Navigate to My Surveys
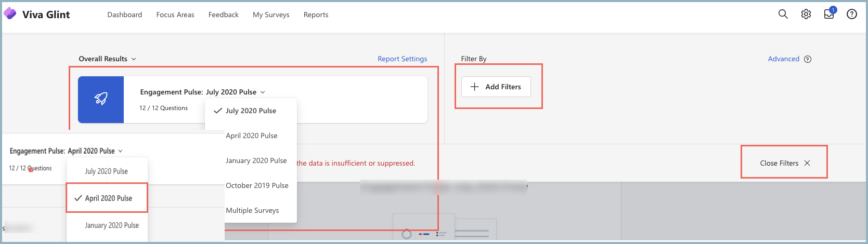 pos(271,15)
